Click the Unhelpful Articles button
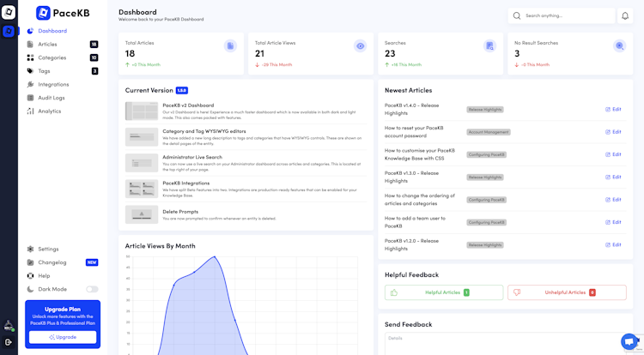The image size is (644, 355). pos(567,292)
